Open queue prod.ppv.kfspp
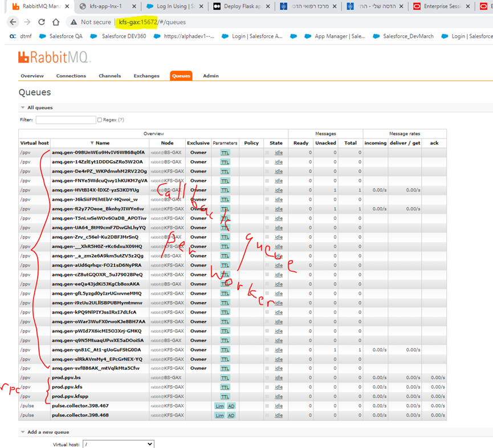 [x=70, y=397]
